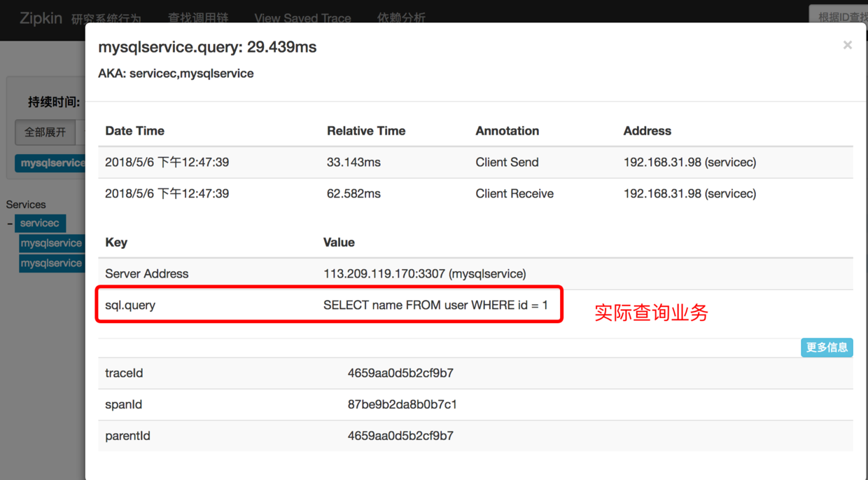This screenshot has height=480, width=868.
Task: Collapse the servicec tree node
Action: 10,224
